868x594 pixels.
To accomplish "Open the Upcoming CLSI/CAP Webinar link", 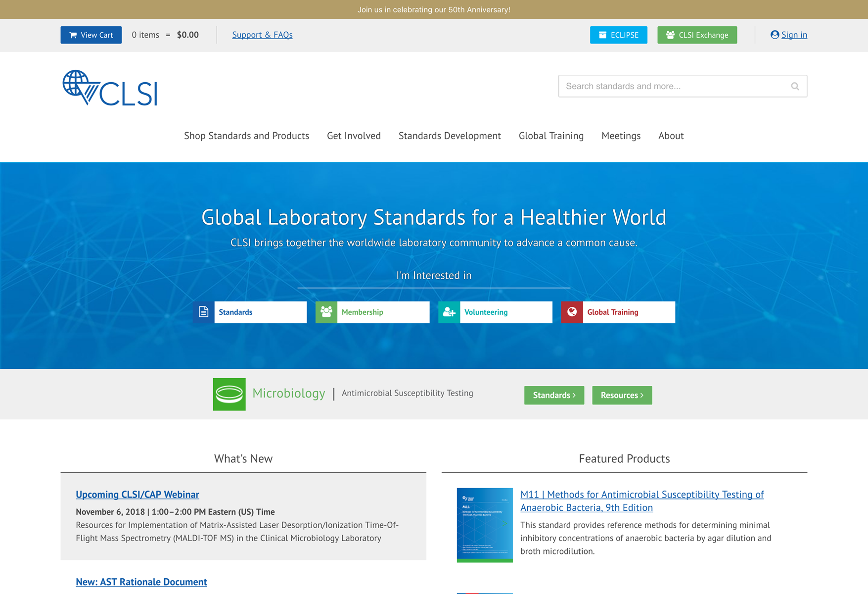I will point(137,495).
